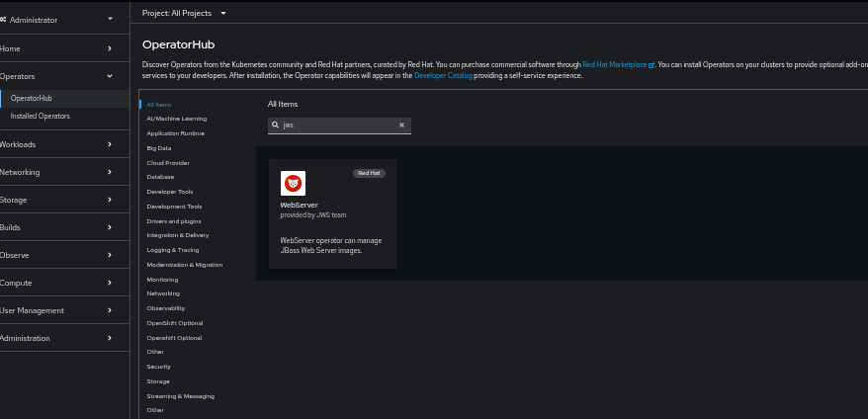Viewport: 868px width, 419px height.
Task: Click the search magnifier icon
Action: pyautogui.click(x=275, y=126)
